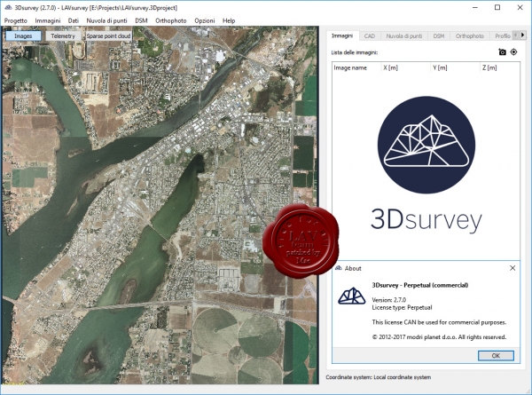Switch to the Profilo tab
The height and width of the screenshot is (395, 532).
(x=502, y=36)
